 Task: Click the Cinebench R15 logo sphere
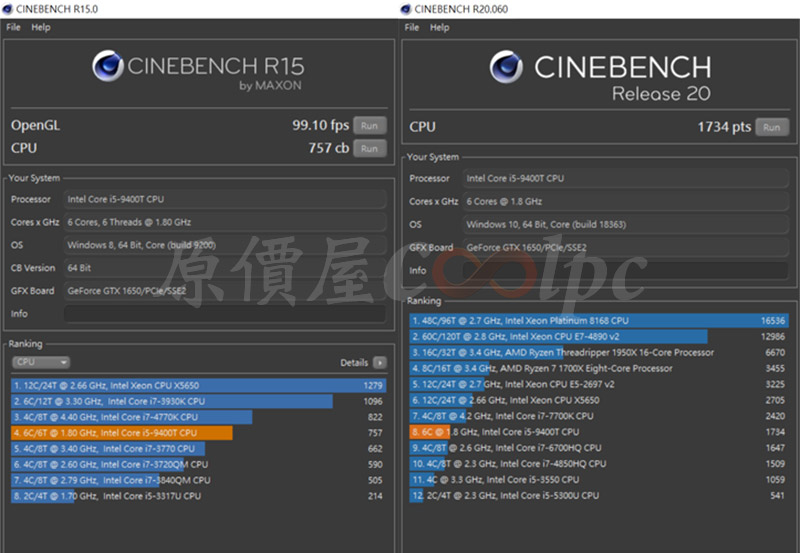[108, 66]
